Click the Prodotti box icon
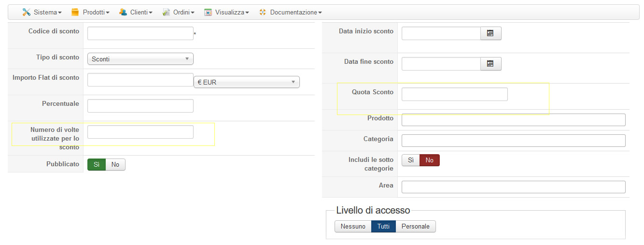The width and height of the screenshot is (644, 245). (x=75, y=12)
